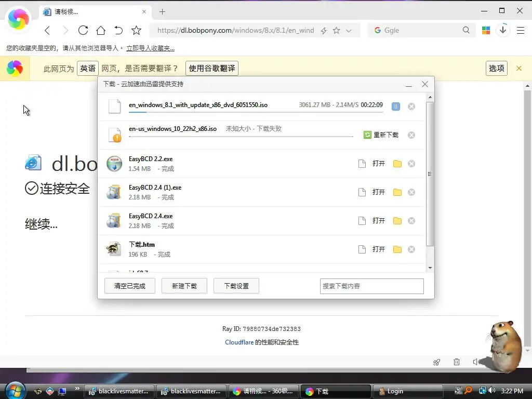532x399 pixels.
Task: Open EasyBCD 2.4.exe with 打开
Action: (378, 220)
